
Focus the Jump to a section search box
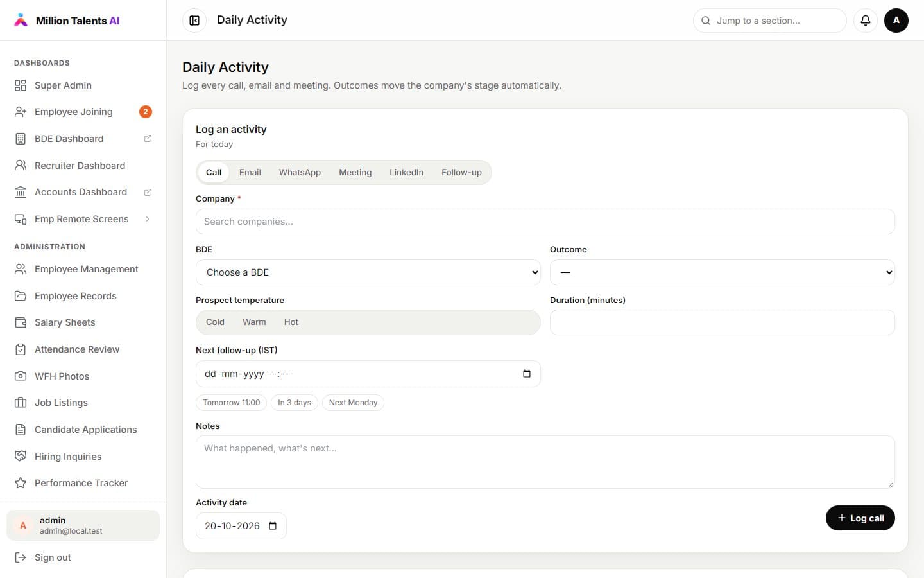(770, 21)
